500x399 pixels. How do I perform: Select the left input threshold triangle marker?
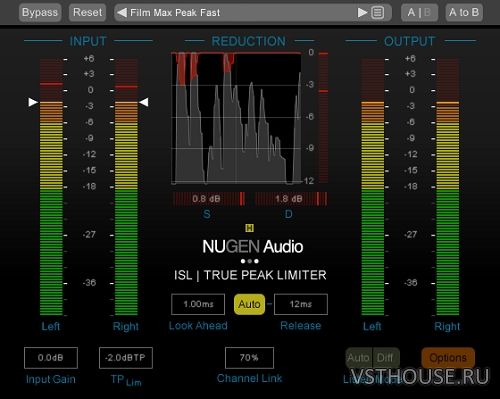[33, 102]
